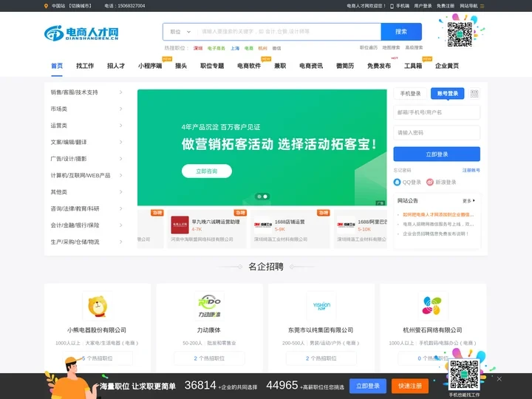Open the 地图搜索 link
Viewport: 532px width, 399px height.
[391, 47]
